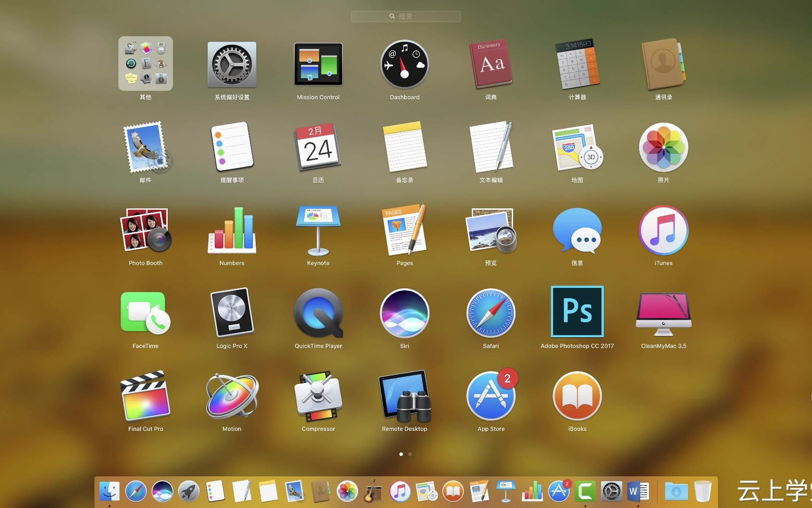Switch to the second Launchpad page dot
This screenshot has width=812, height=508.
click(x=410, y=454)
